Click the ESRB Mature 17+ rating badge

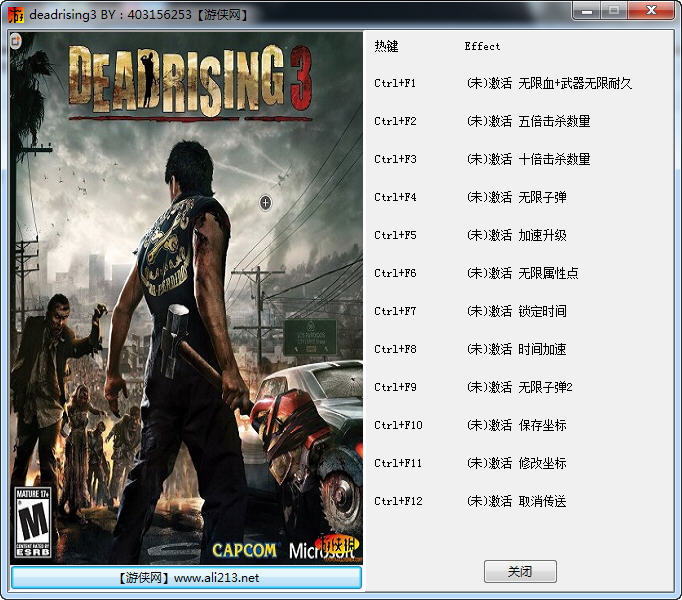pyautogui.click(x=33, y=523)
